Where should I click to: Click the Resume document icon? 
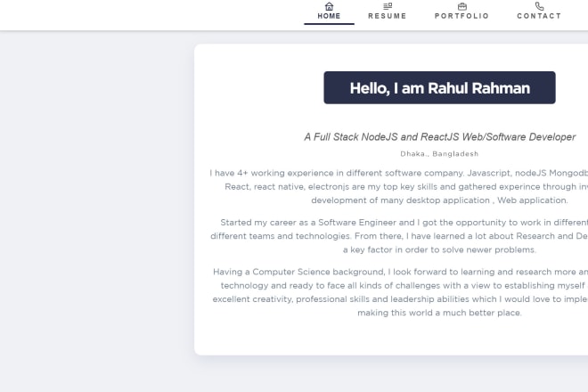[x=387, y=6]
